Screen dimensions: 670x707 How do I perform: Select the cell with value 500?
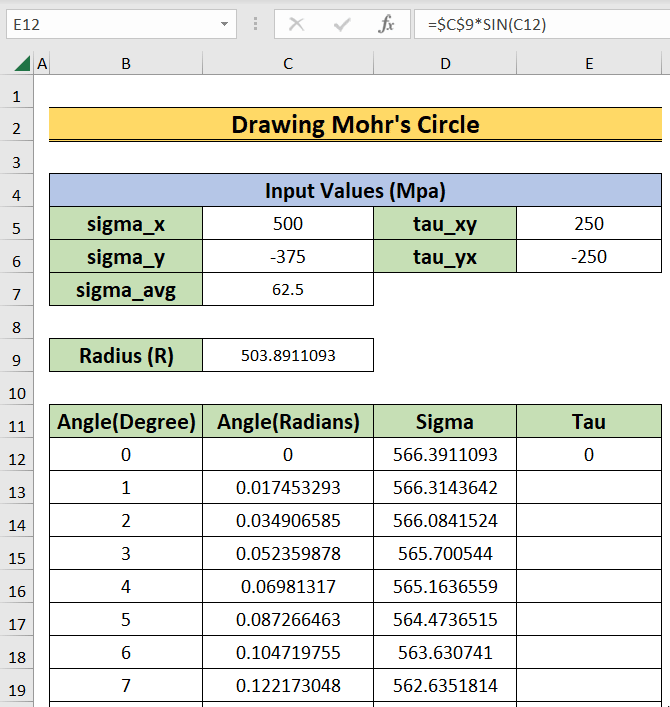click(x=288, y=224)
